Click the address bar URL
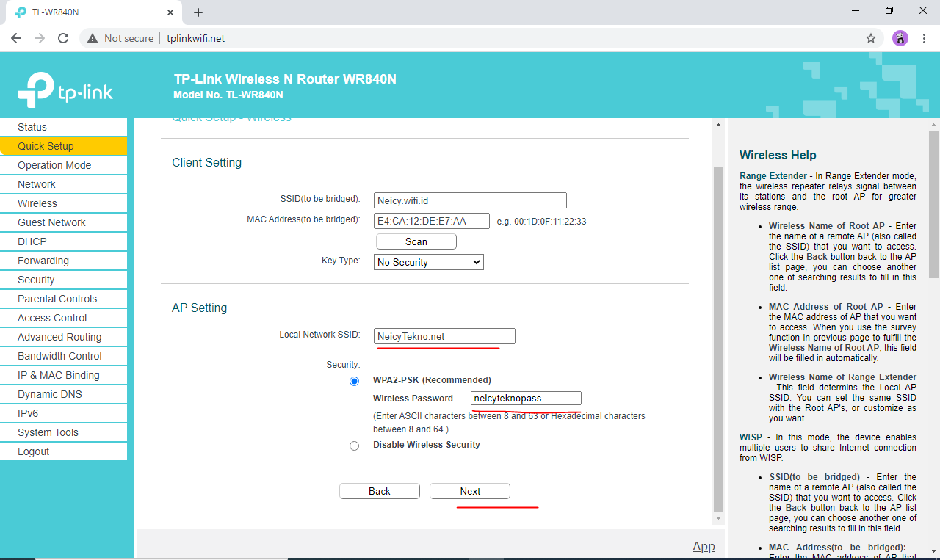The width and height of the screenshot is (940, 560). coord(195,38)
